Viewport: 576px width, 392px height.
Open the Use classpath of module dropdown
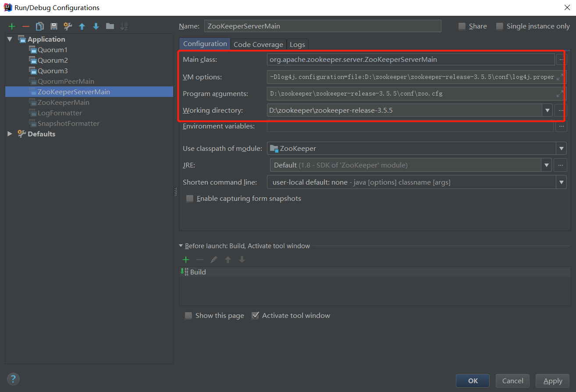tap(561, 149)
